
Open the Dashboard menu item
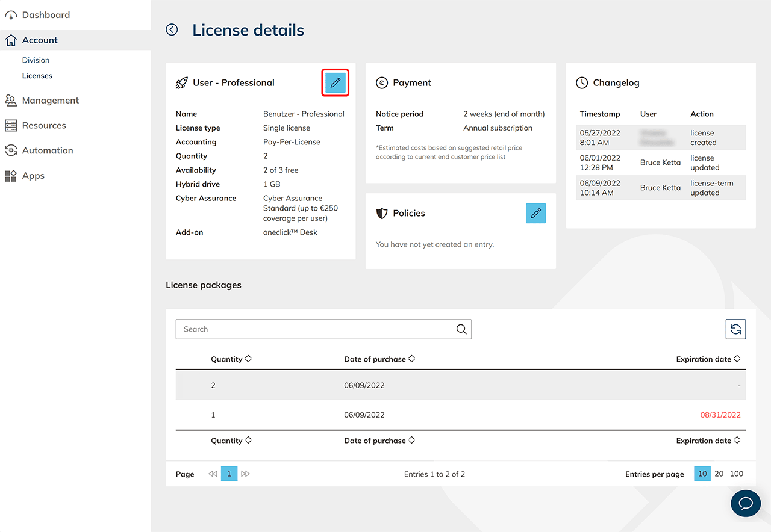click(x=46, y=15)
